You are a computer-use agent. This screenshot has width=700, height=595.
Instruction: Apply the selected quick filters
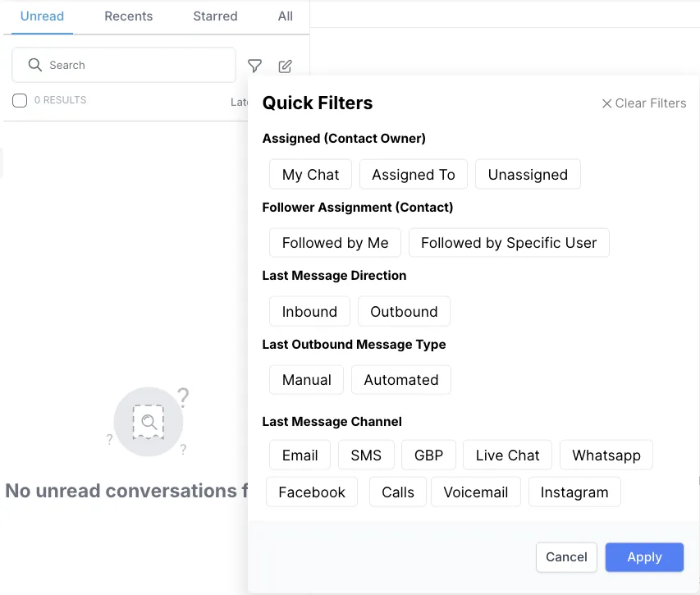point(644,556)
